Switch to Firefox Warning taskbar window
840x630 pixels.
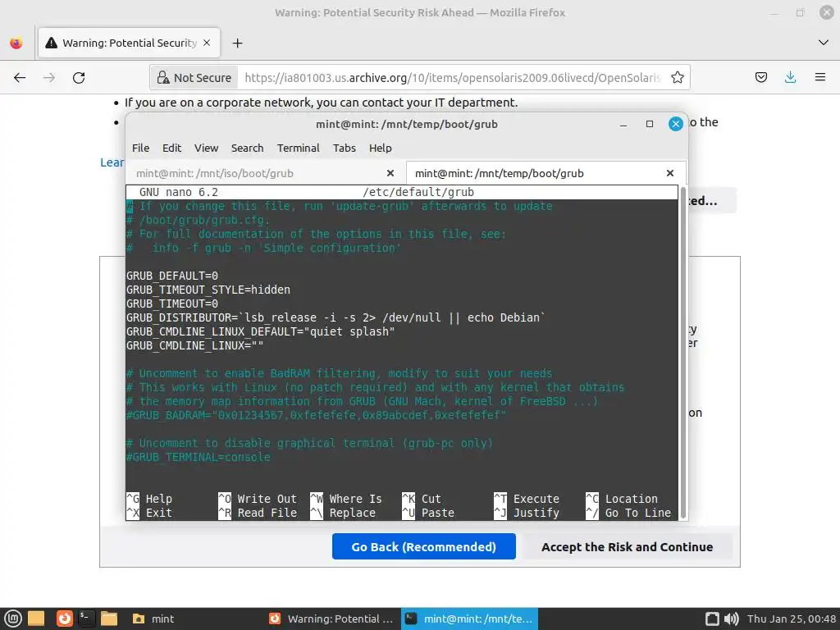tap(331, 619)
